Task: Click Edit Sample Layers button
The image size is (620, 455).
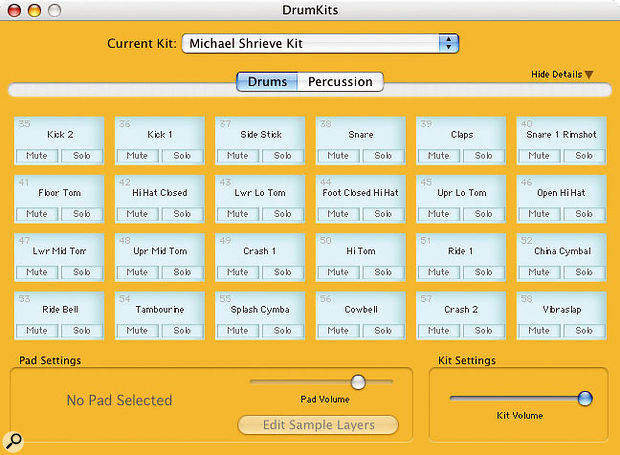Action: pyautogui.click(x=318, y=425)
